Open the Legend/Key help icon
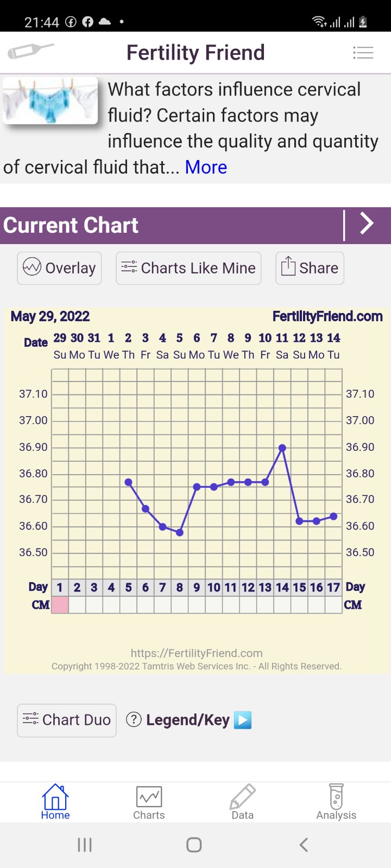This screenshot has height=868, width=391. [x=134, y=719]
